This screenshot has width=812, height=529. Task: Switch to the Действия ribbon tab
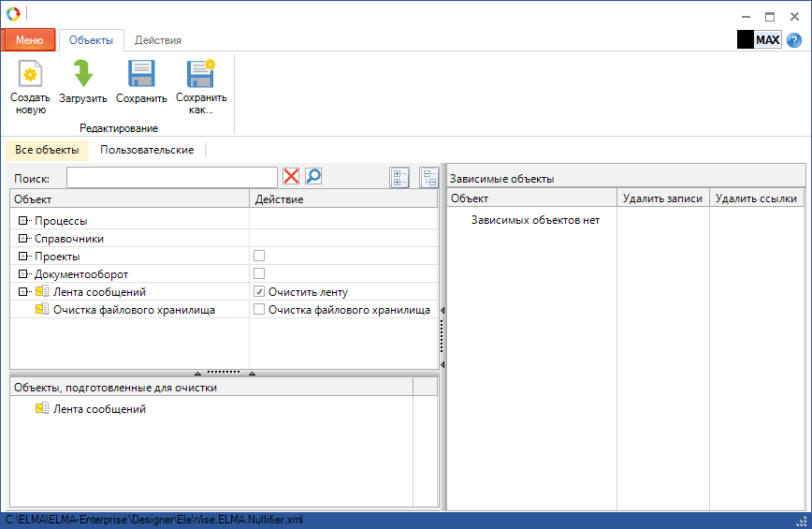click(x=158, y=40)
